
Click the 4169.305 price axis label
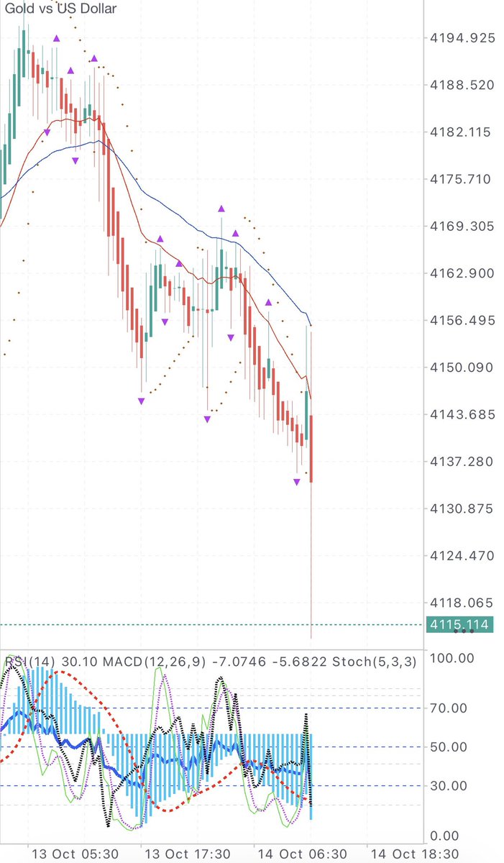(462, 226)
